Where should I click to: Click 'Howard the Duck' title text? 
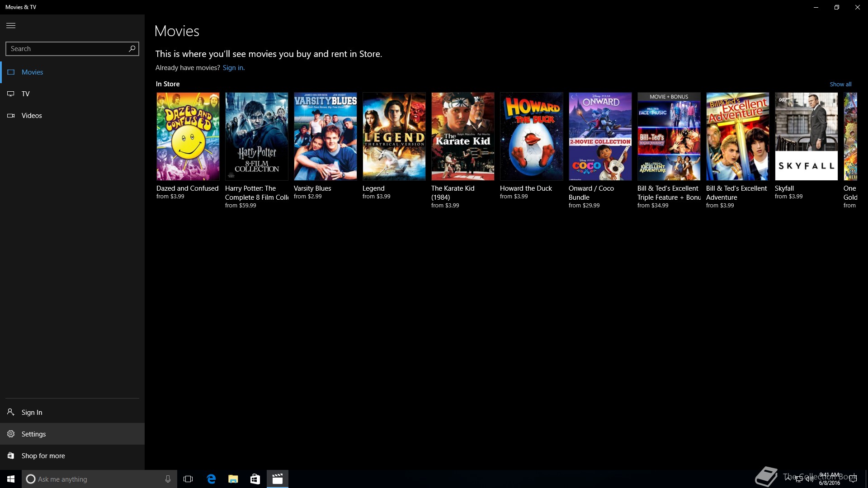526,188
